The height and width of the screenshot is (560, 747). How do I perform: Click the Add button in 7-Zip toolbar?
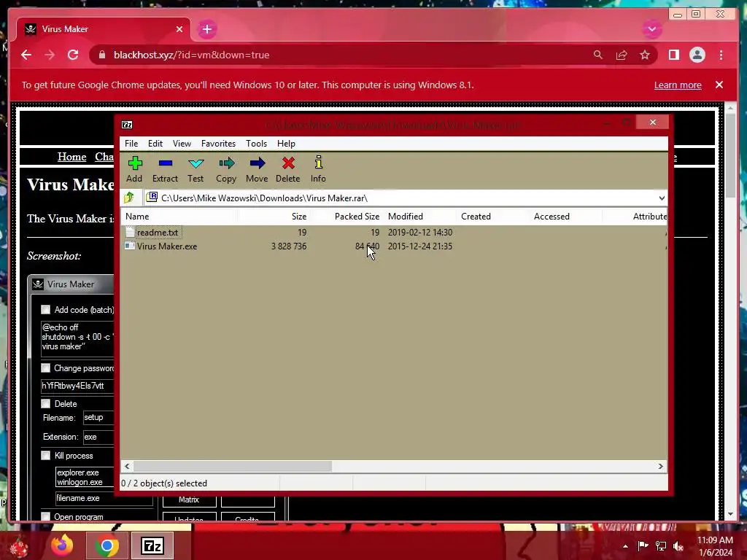(x=135, y=169)
